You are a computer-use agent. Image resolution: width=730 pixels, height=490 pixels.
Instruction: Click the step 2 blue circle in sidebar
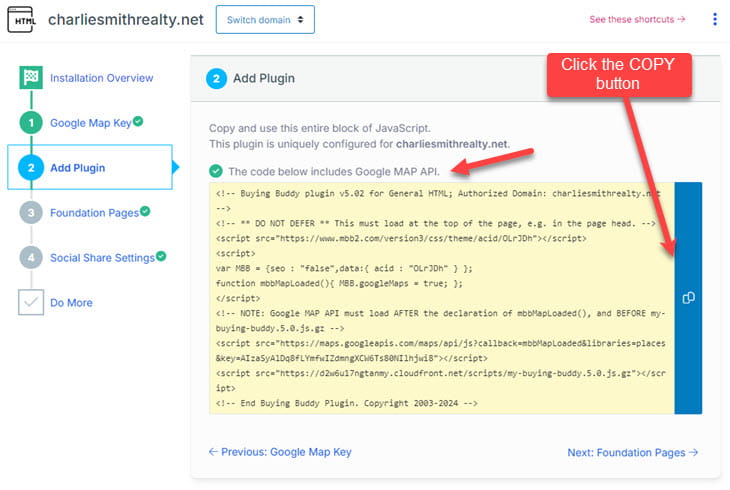[x=31, y=168]
